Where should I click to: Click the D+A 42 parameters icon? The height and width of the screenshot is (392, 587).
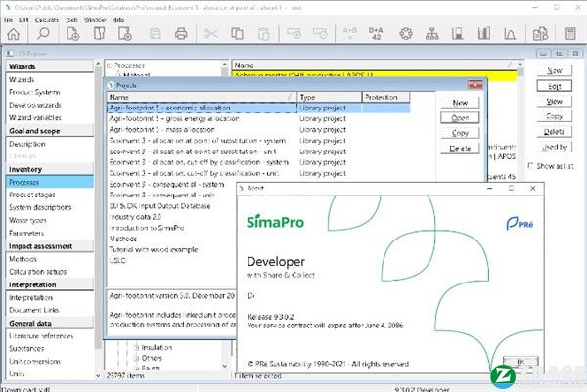tap(376, 33)
